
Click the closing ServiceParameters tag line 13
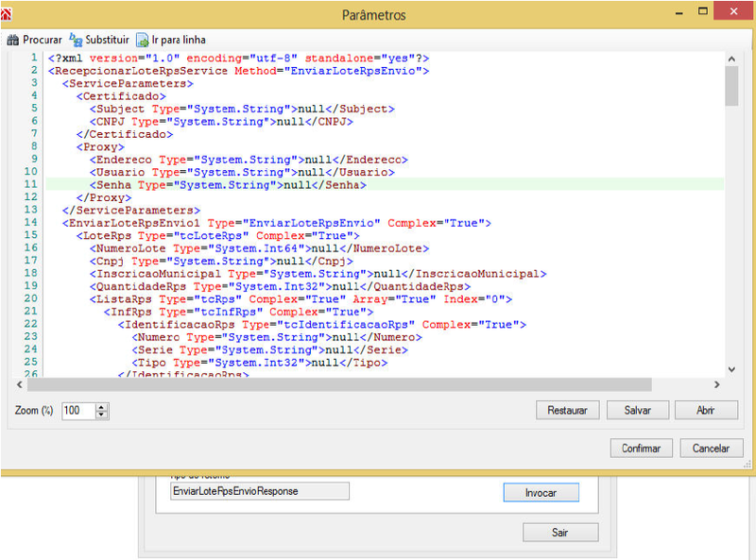tap(130, 211)
